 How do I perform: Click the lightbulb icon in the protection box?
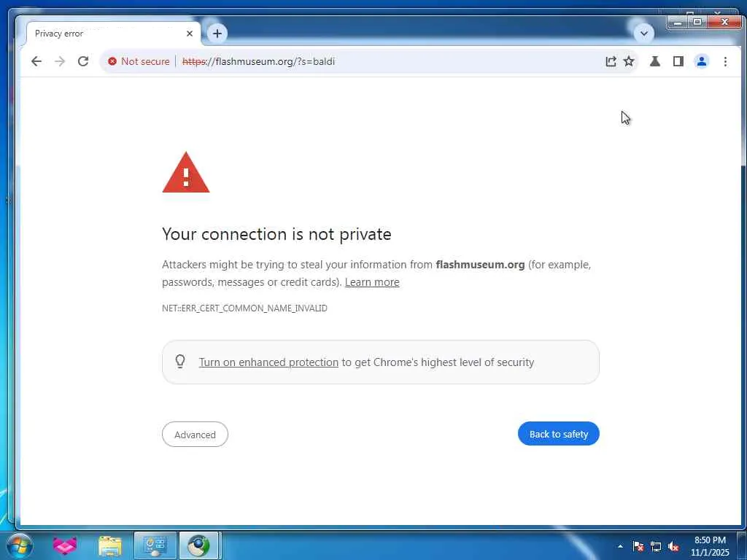point(180,362)
